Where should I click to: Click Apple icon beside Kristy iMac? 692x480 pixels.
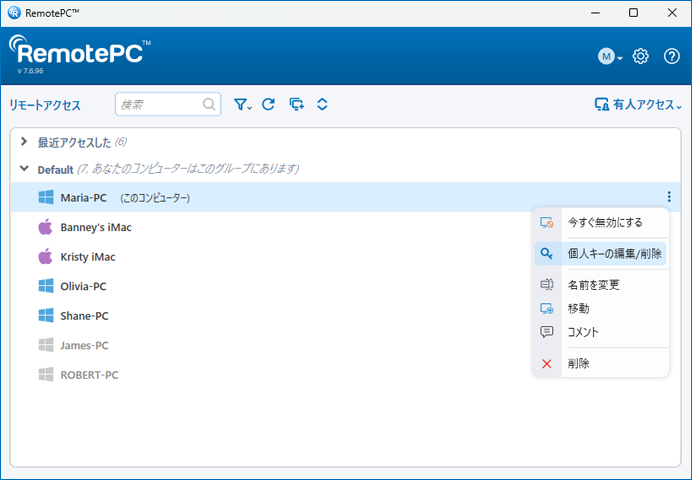[45, 256]
